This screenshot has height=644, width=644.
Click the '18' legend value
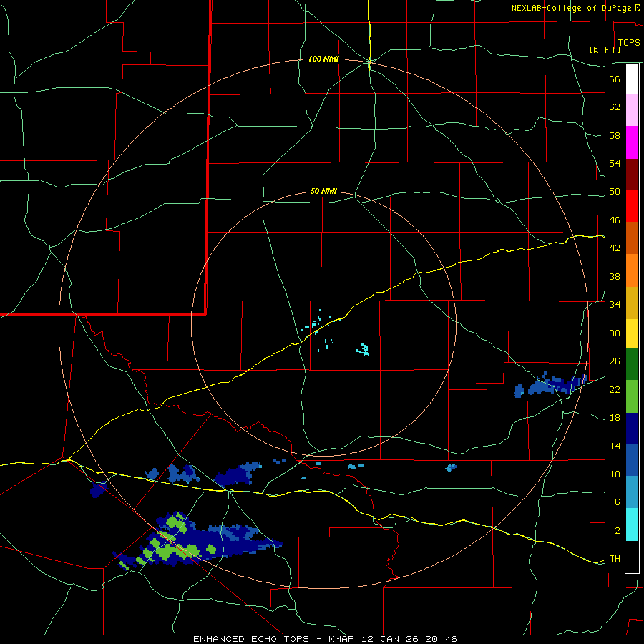coord(615,418)
